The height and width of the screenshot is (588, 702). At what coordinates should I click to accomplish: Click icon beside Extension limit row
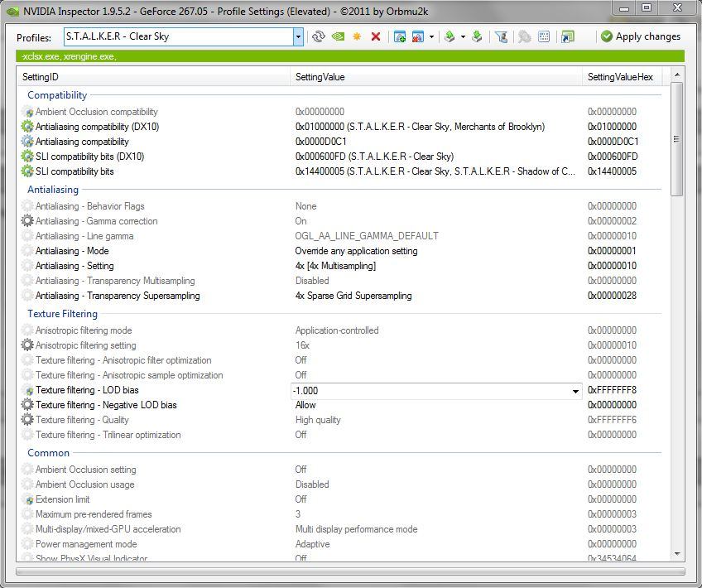coord(29,499)
